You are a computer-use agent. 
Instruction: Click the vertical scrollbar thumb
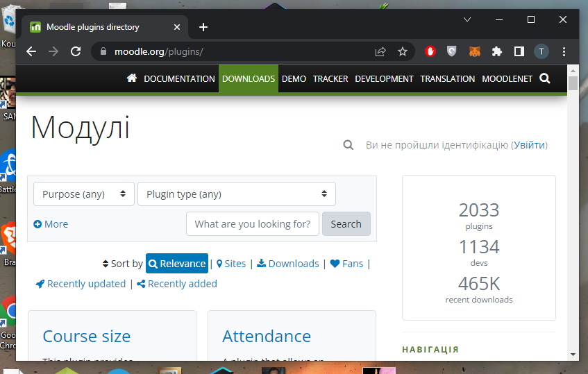point(573,83)
